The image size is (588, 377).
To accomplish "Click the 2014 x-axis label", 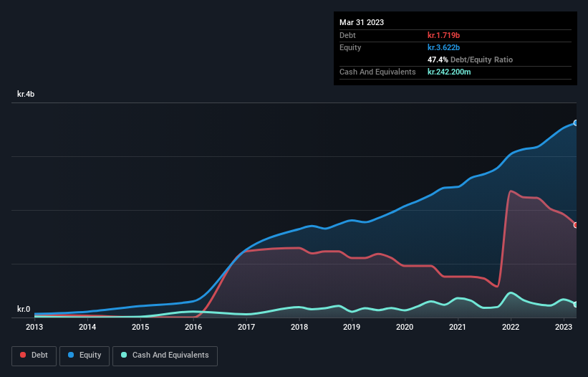I will 87,327.
